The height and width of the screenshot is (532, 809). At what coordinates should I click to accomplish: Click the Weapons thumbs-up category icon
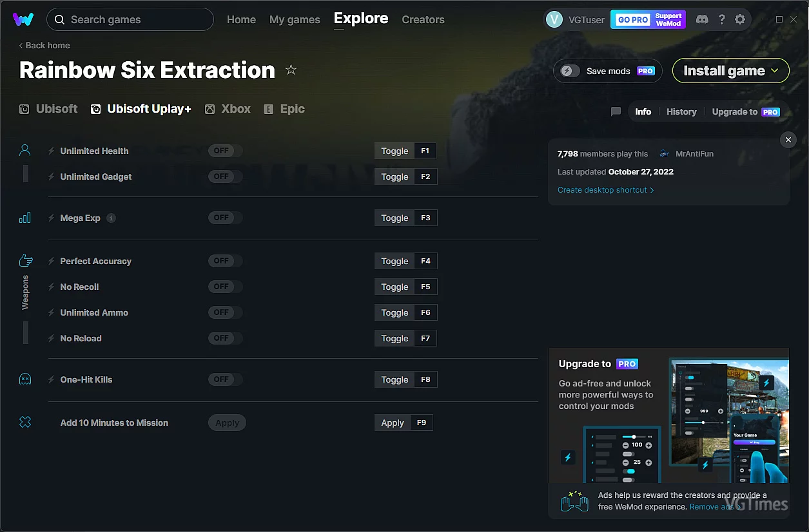click(x=26, y=260)
